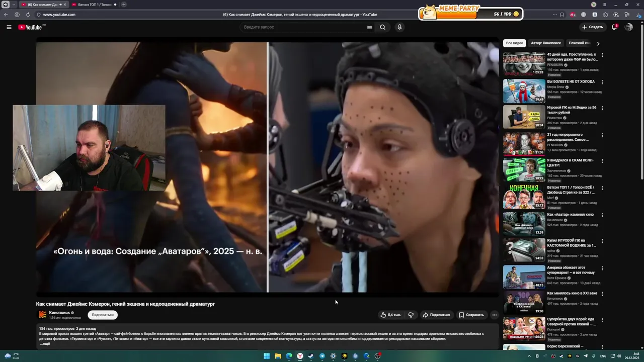644x362 pixels.
Task: Open the browser extensions puzzle icon
Action: point(605,15)
